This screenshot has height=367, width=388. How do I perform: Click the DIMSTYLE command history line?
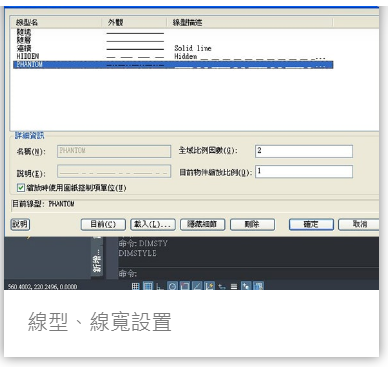137,253
